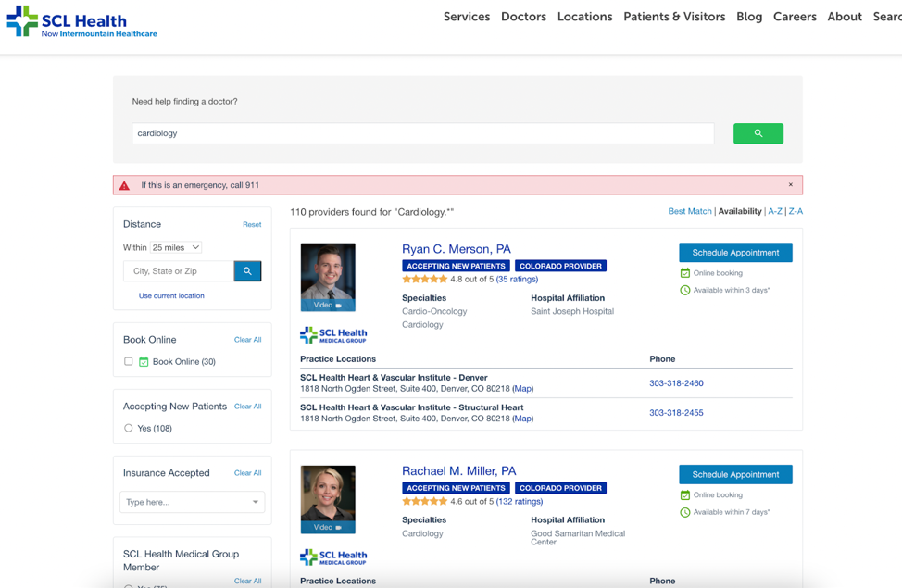Open the Services menu
902x588 pixels.
(467, 17)
